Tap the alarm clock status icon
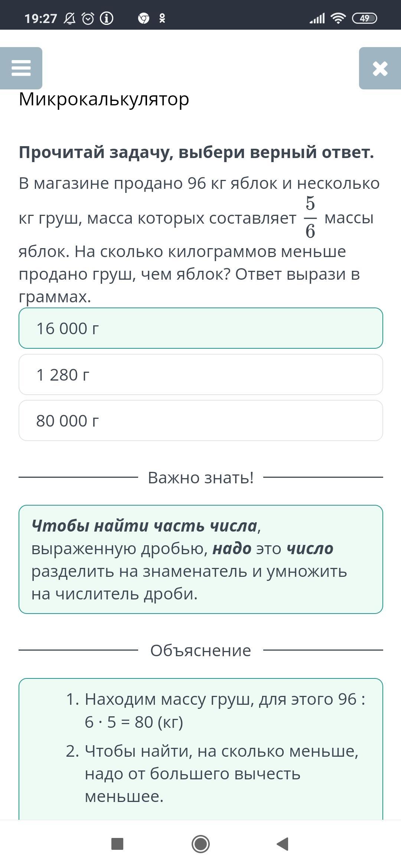This screenshot has width=401, height=868. [x=88, y=18]
